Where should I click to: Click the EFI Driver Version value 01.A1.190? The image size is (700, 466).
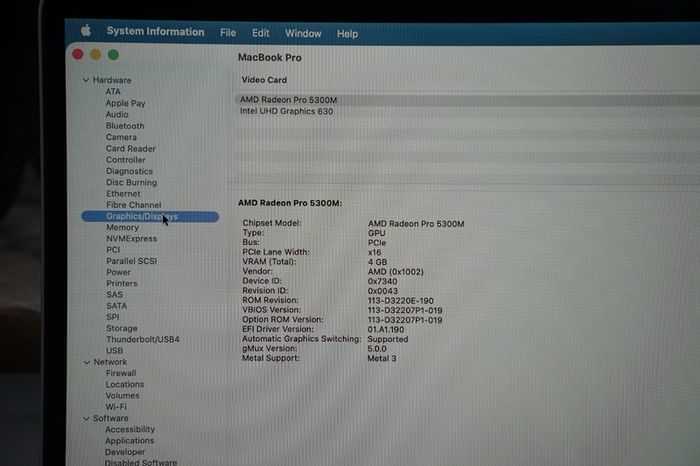click(386, 329)
